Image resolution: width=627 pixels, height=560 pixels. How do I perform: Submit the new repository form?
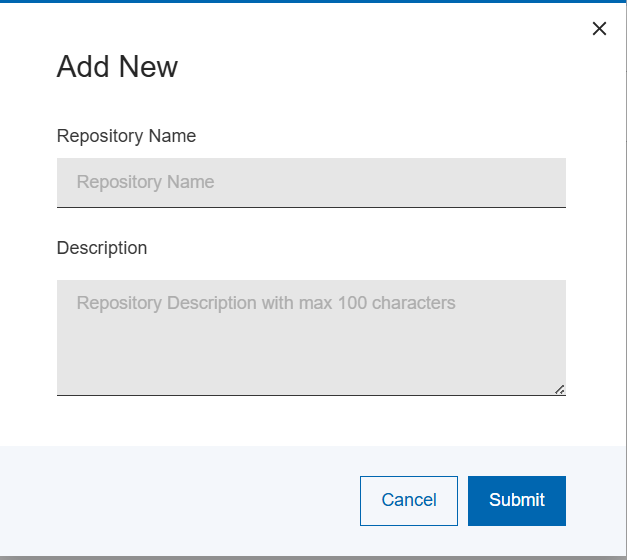pos(516,500)
